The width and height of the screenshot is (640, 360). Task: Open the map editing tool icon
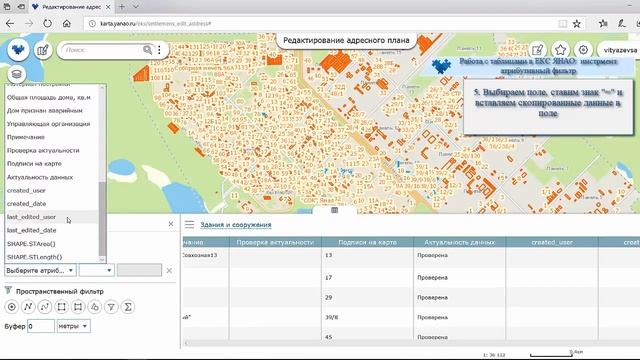coord(43,50)
